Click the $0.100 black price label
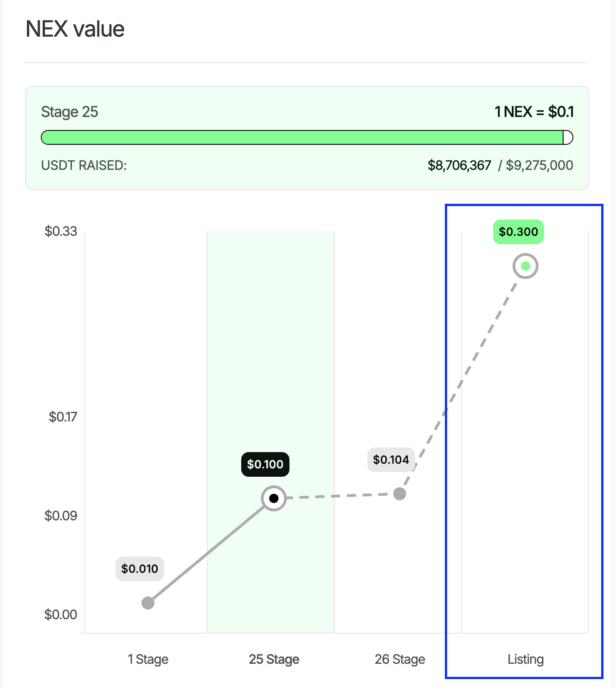Image resolution: width=616 pixels, height=687 pixels. [265, 464]
